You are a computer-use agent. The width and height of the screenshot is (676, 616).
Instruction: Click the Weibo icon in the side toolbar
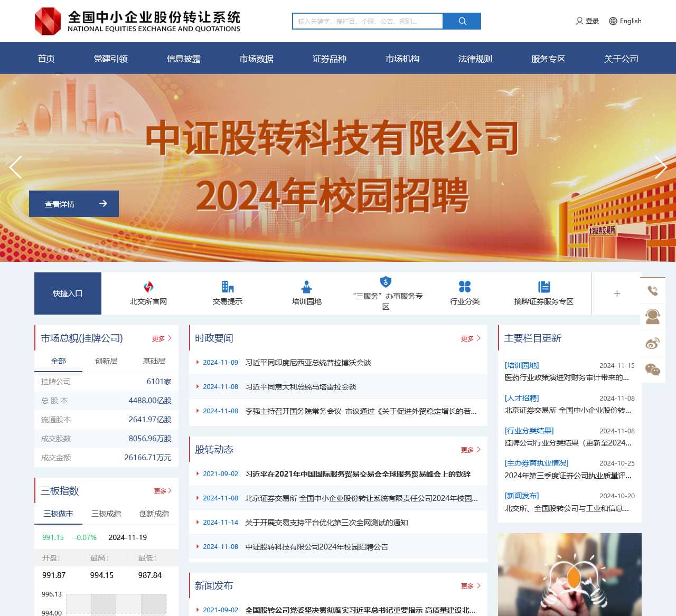(653, 343)
